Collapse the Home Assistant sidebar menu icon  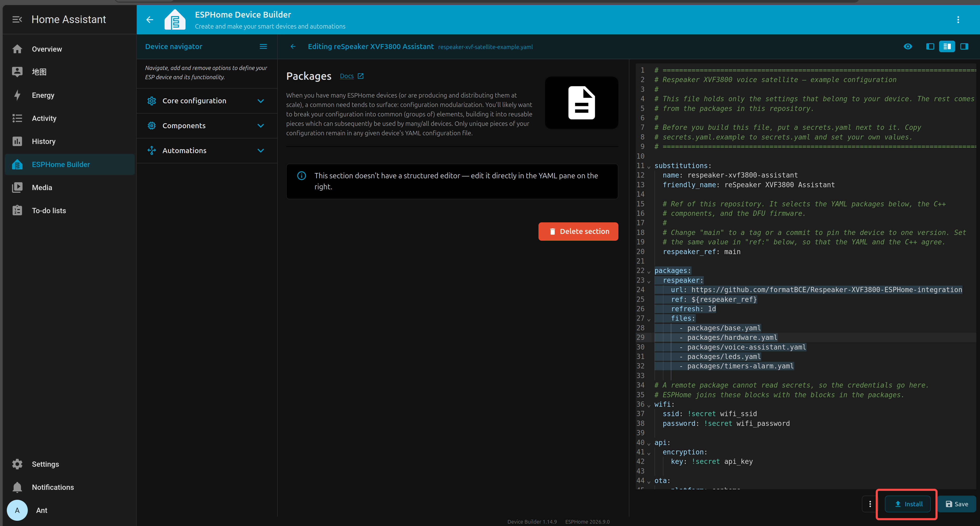(17, 19)
